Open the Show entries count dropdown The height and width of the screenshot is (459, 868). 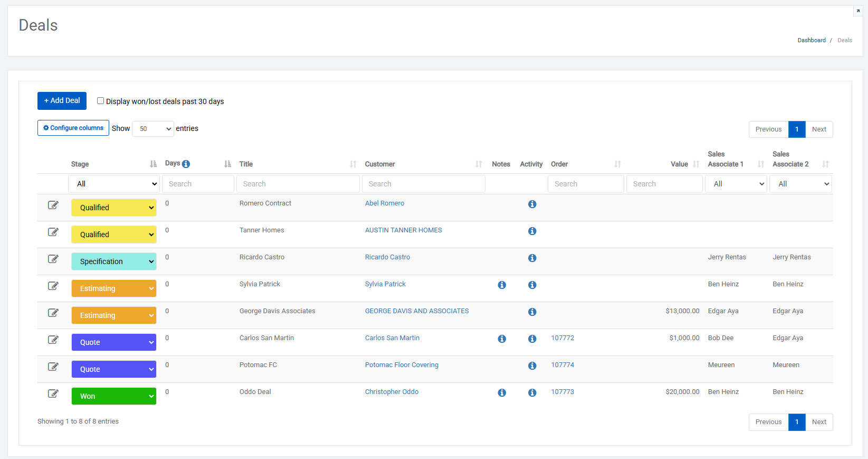[x=153, y=128]
